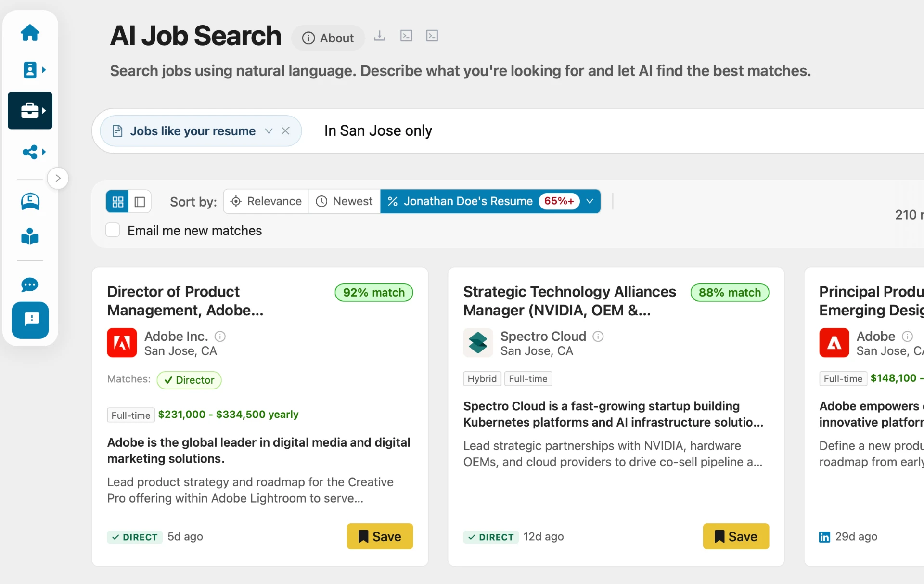Click the 5d ago posting date
924x584 pixels.
tap(185, 537)
